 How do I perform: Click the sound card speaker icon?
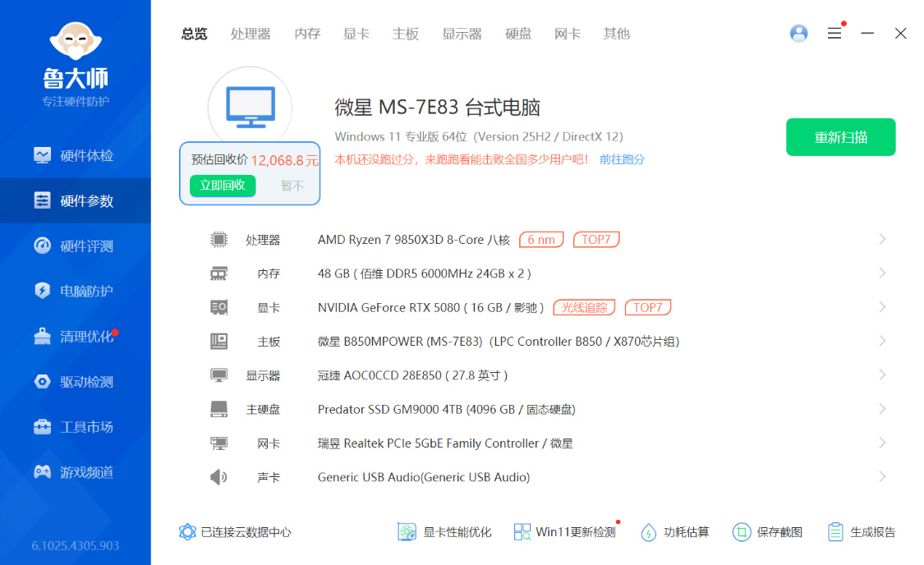tap(218, 476)
